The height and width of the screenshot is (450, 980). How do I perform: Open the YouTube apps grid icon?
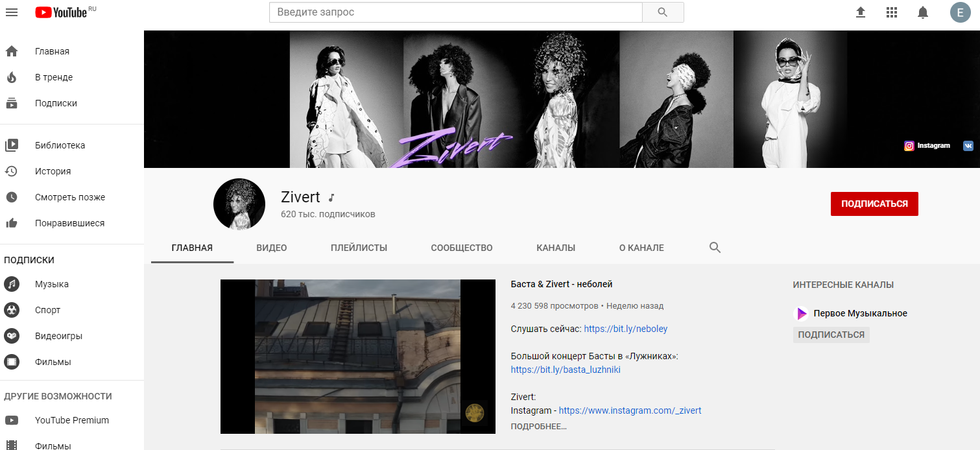[892, 12]
